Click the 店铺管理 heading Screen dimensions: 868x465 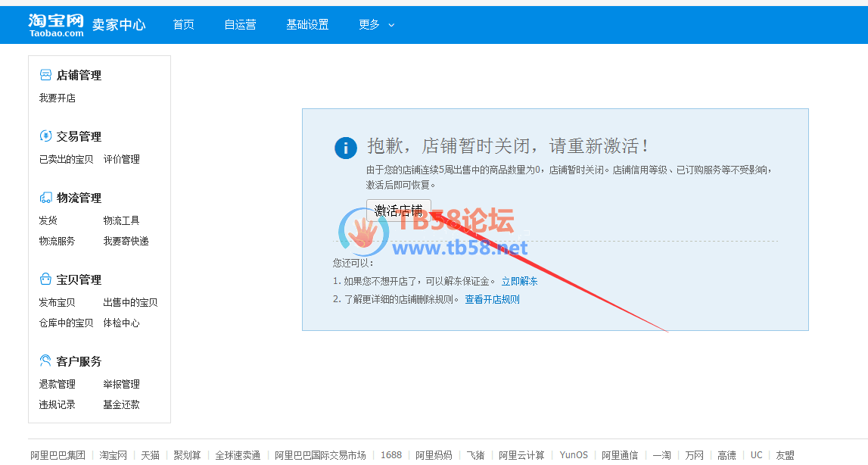click(79, 76)
